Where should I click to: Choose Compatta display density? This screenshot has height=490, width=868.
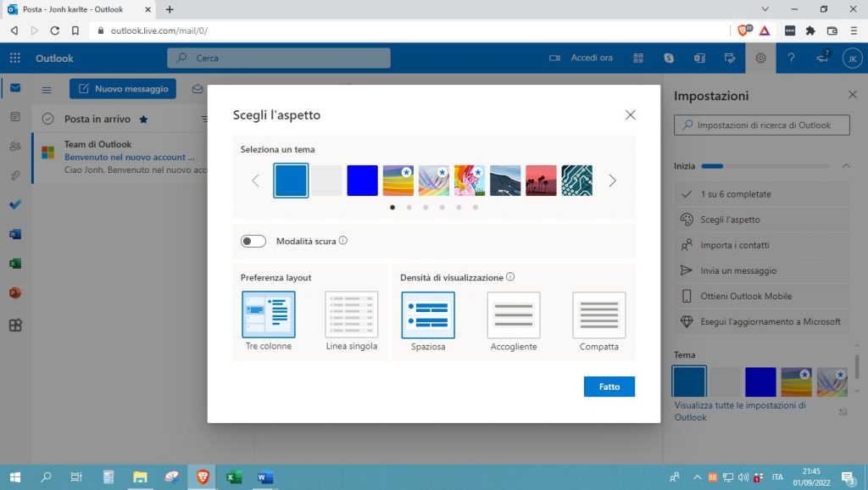598,315
